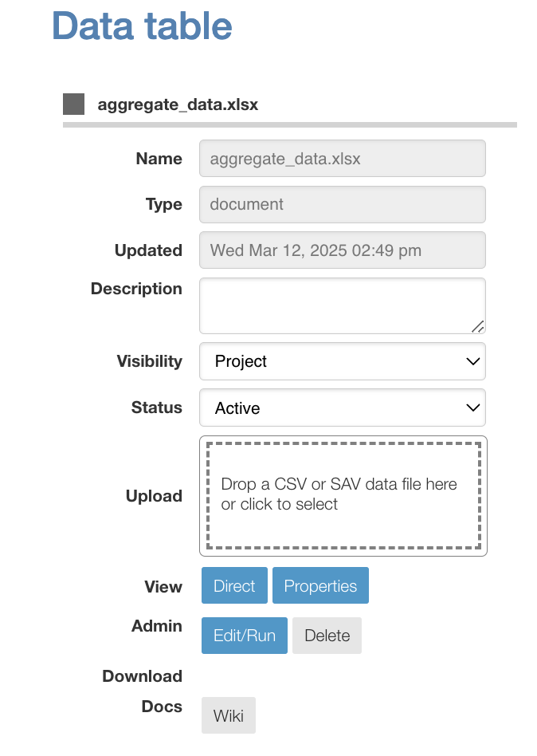
Task: Click inside the Description text area
Action: 343,305
